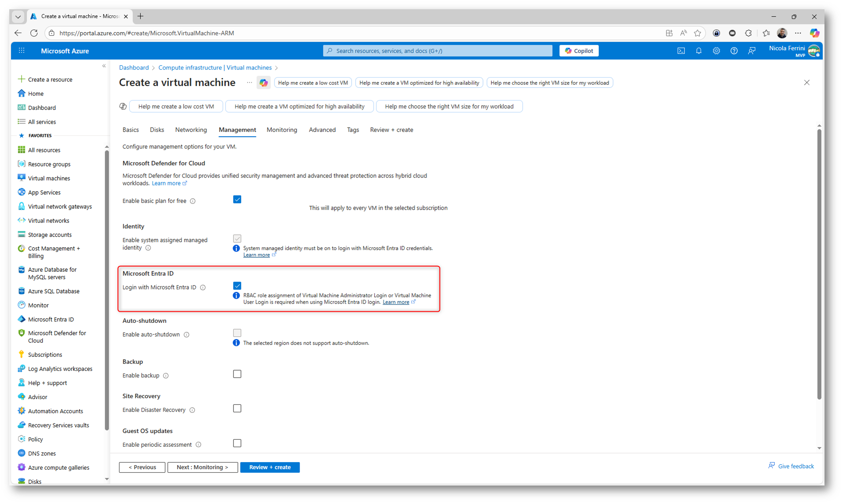Check the Enable backup checkbox

tap(237, 374)
